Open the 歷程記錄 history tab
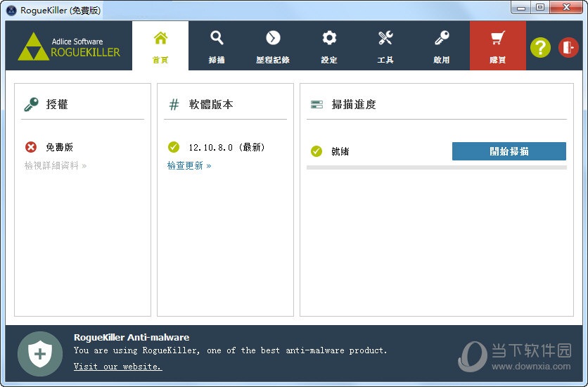 tap(273, 46)
